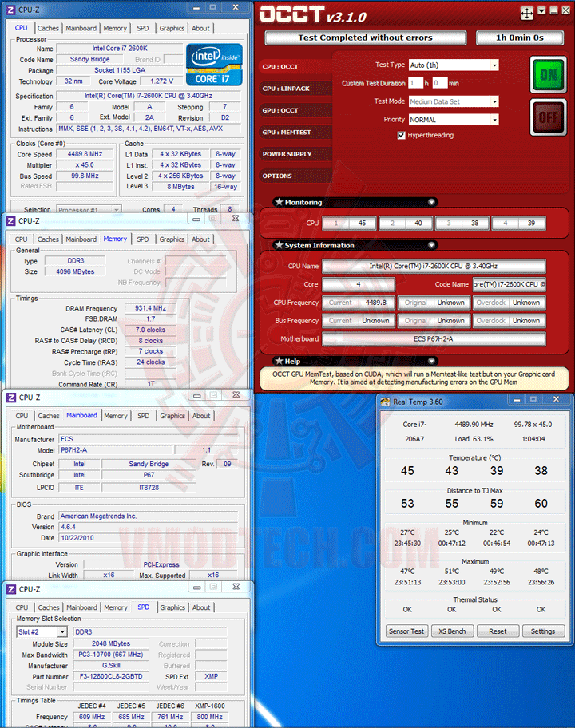
Task: Select the POWER SUPPLY tab
Action: point(295,154)
